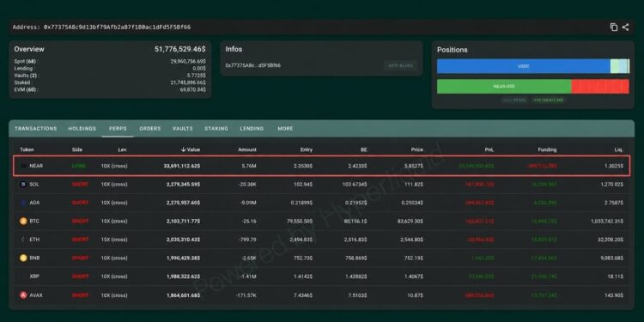The width and height of the screenshot is (644, 322).
Task: Click the XRP token name
Action: pyautogui.click(x=34, y=276)
